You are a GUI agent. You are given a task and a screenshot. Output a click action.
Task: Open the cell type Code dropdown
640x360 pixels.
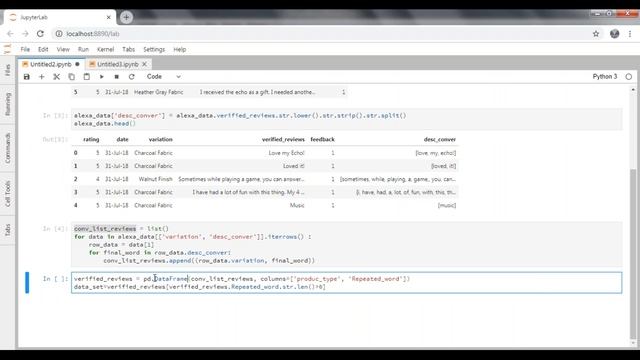(x=163, y=77)
